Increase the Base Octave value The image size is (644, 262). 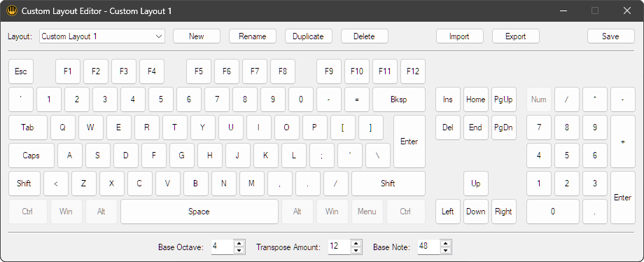[239, 244]
